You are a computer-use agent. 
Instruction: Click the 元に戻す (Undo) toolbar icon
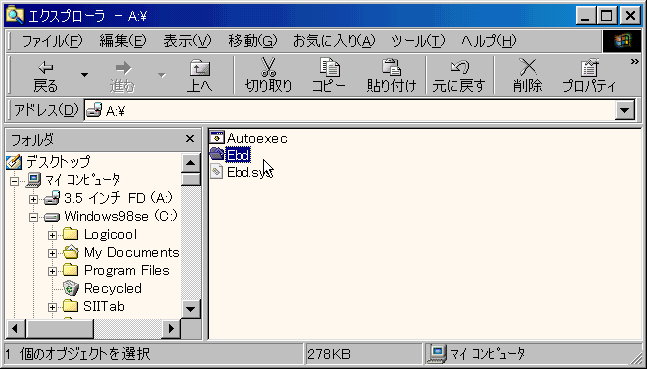459,67
